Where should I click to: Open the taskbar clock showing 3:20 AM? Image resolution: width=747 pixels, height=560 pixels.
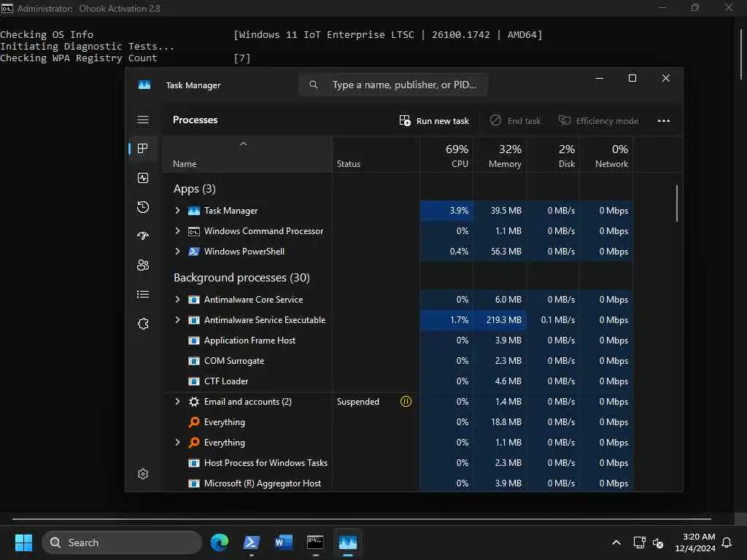tap(695, 542)
